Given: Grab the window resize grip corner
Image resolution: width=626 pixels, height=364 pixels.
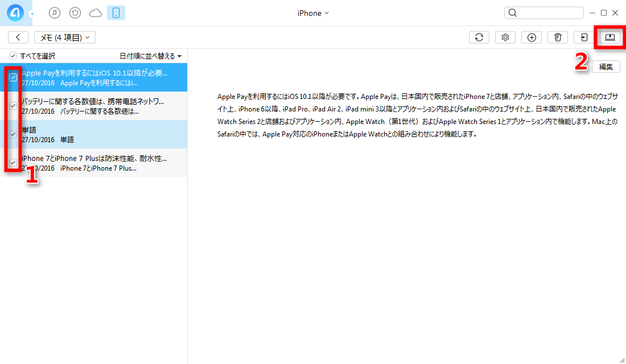Looking at the screenshot, I should pos(622,360).
